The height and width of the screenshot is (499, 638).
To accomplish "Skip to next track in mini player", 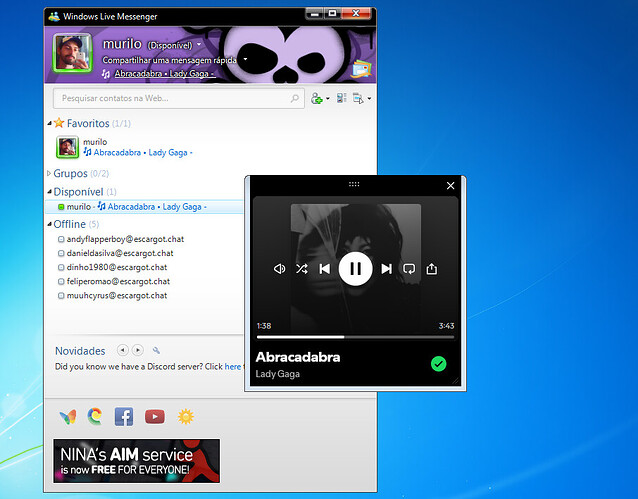I will (386, 269).
